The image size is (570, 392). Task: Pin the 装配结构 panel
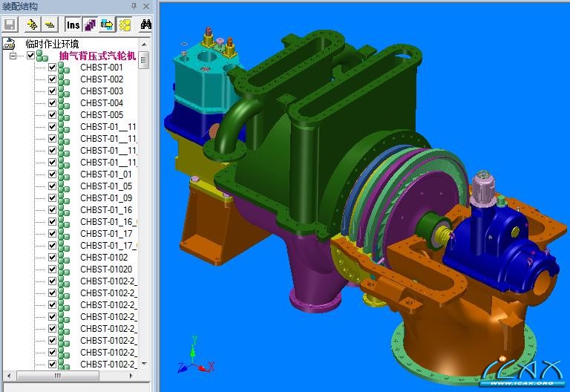click(x=134, y=6)
